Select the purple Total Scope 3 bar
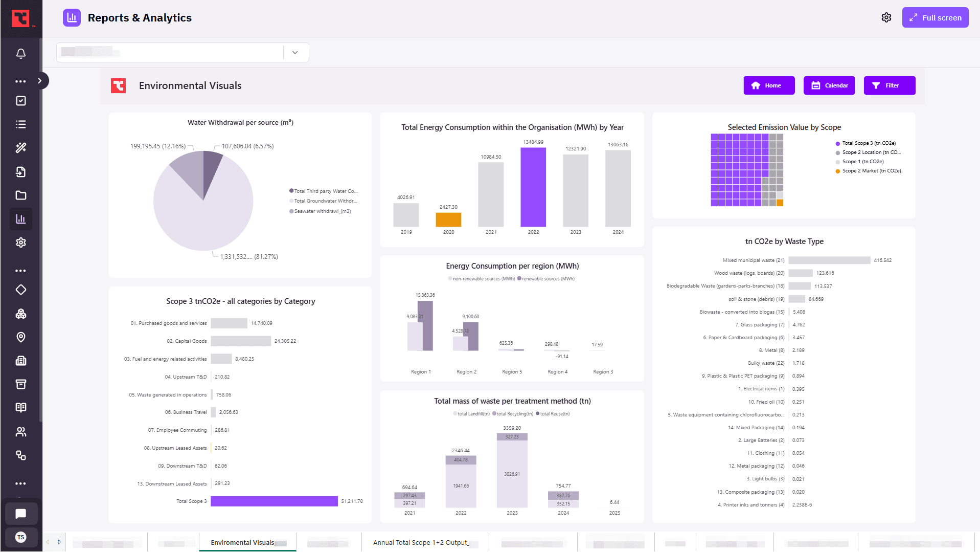 tap(274, 501)
